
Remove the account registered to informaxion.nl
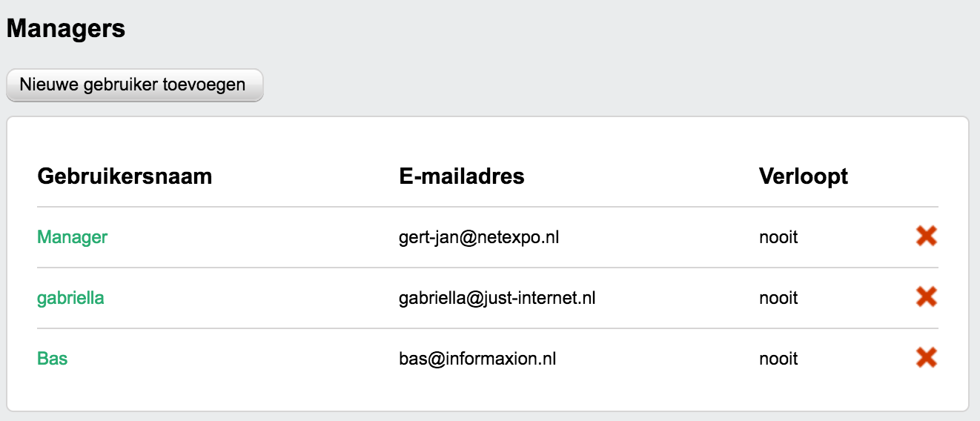click(927, 358)
